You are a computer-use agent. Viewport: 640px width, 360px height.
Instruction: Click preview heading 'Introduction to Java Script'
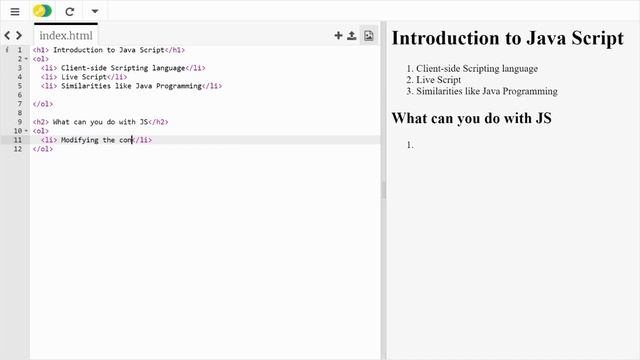[x=507, y=38]
